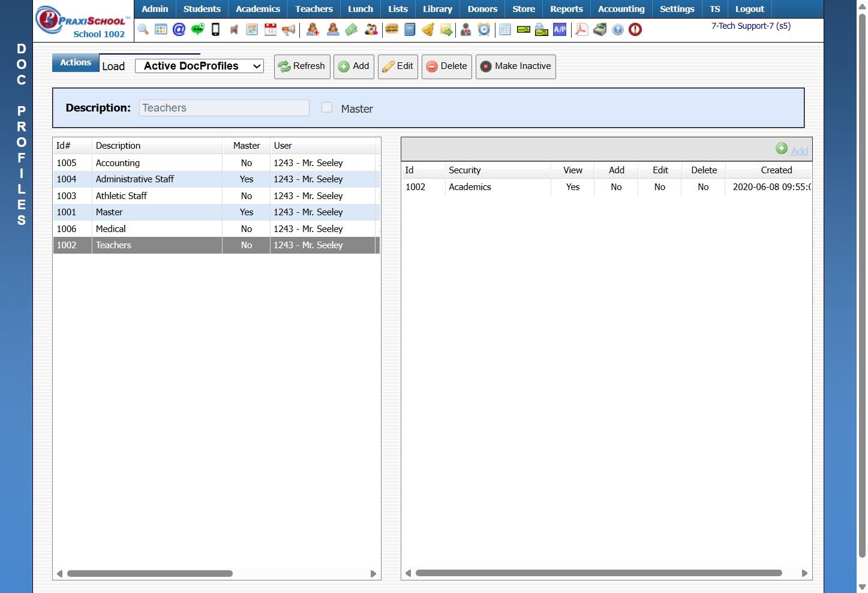Open the PDF document icon
The width and height of the screenshot is (868, 593).
[x=581, y=29]
